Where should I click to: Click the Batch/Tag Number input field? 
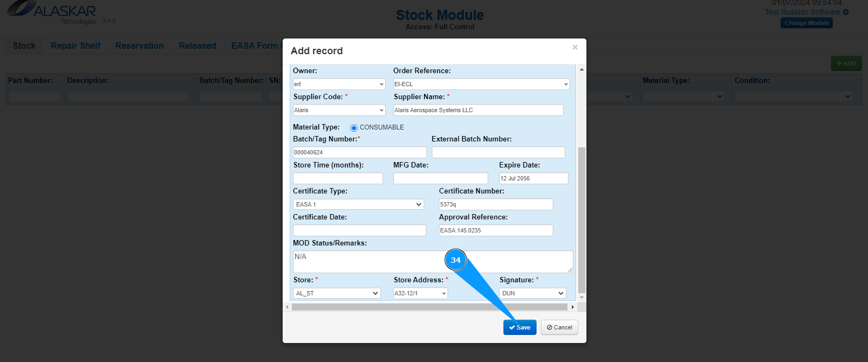[360, 152]
